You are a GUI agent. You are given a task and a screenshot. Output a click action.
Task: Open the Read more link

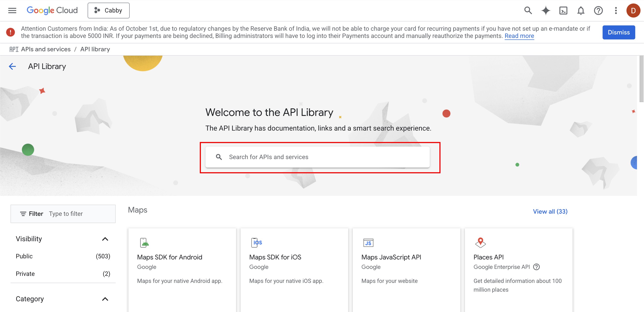(x=519, y=36)
